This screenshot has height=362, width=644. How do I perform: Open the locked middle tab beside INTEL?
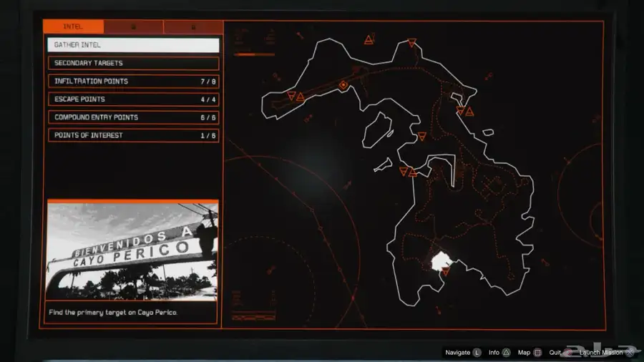pos(134,26)
